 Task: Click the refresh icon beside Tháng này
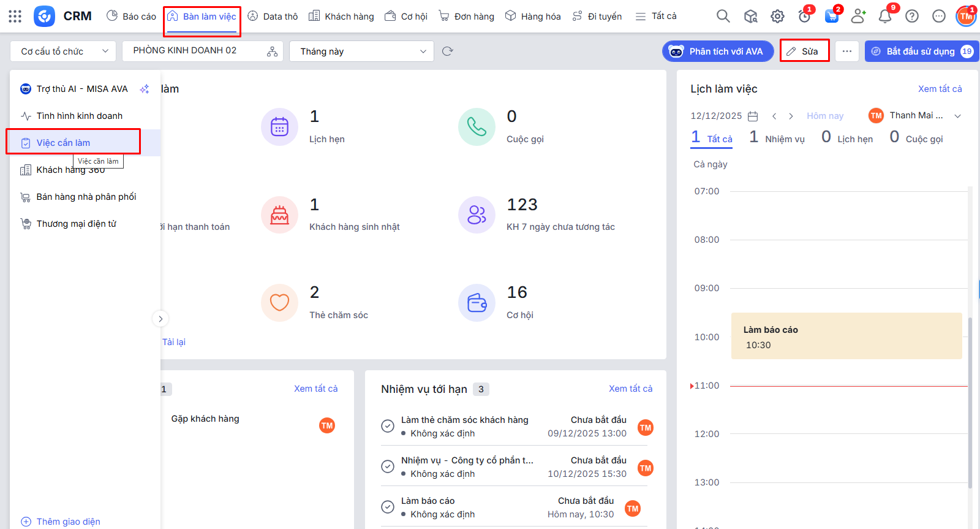[448, 51]
